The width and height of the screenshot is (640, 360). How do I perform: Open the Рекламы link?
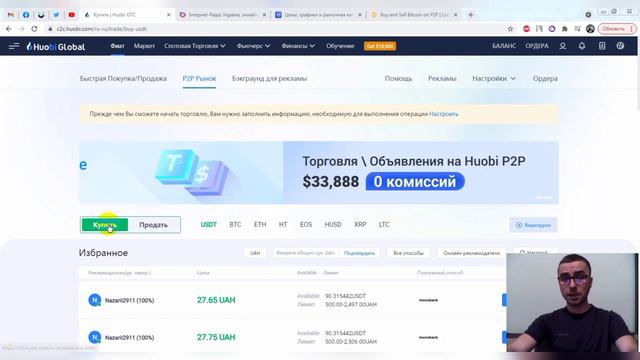point(442,78)
